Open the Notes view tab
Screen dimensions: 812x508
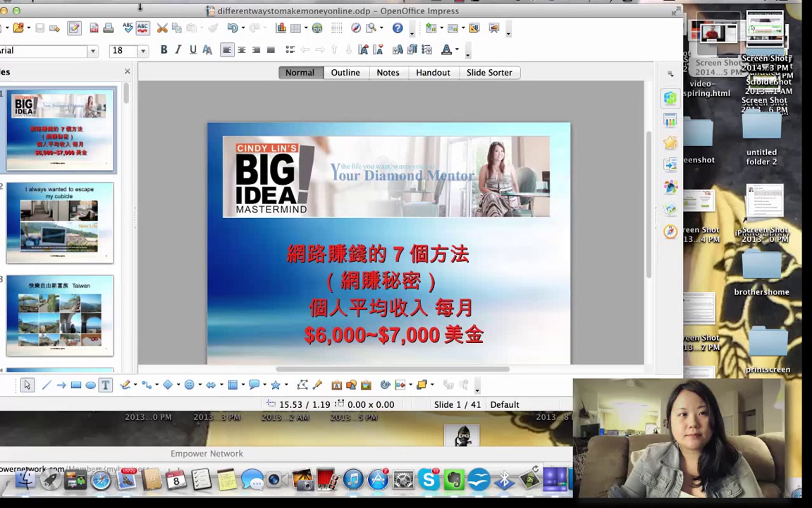[x=388, y=72]
